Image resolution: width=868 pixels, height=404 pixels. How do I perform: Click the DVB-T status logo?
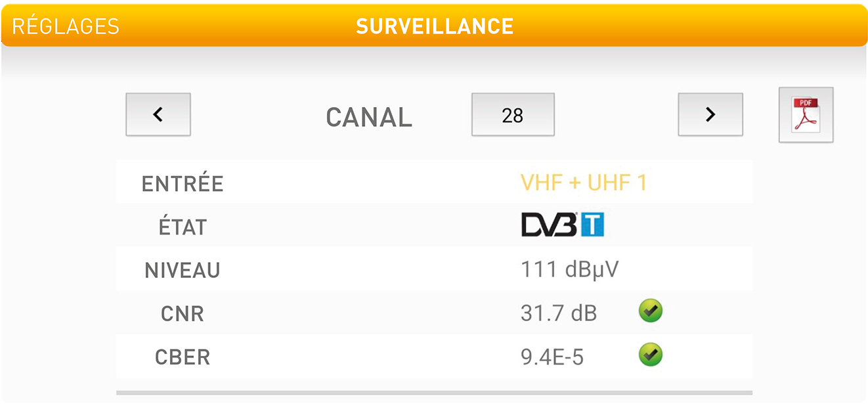click(562, 225)
